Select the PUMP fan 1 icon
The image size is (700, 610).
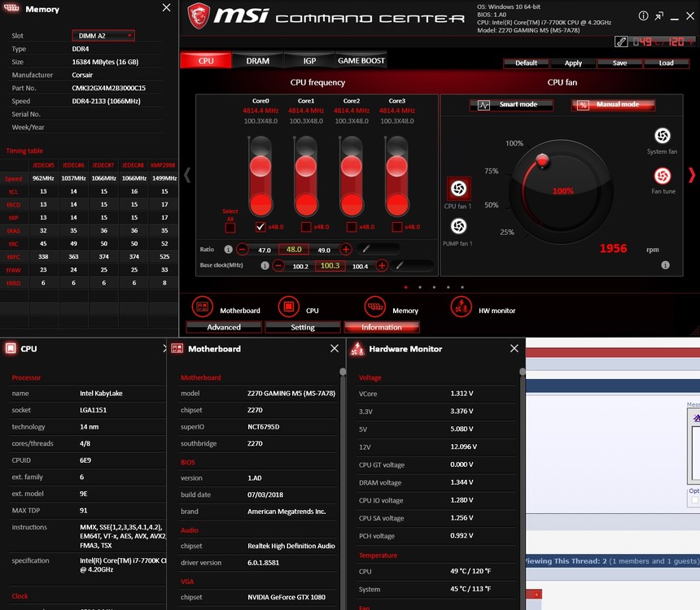(x=458, y=226)
